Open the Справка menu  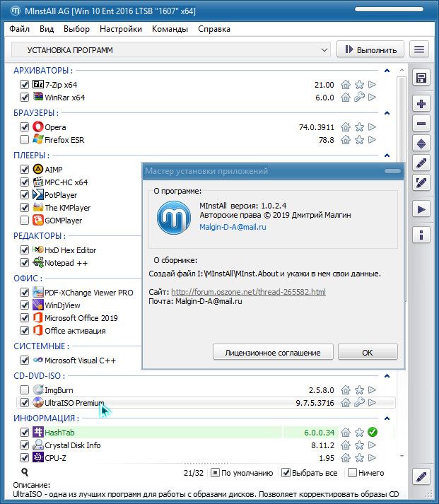[x=214, y=29]
